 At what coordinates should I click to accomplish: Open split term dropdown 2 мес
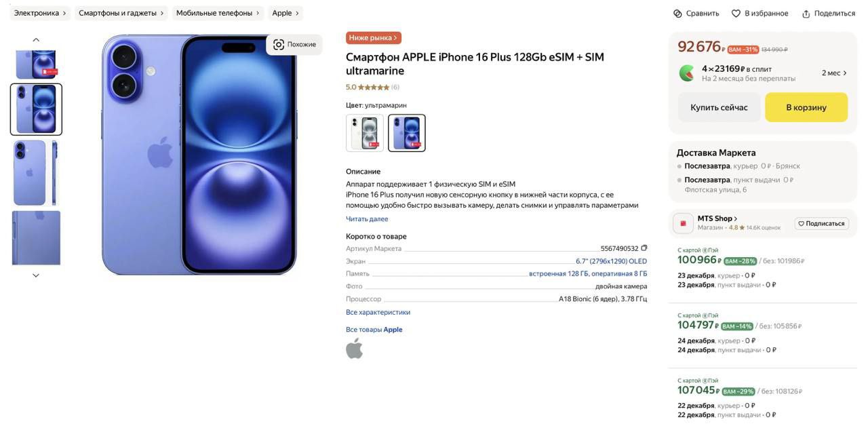835,73
